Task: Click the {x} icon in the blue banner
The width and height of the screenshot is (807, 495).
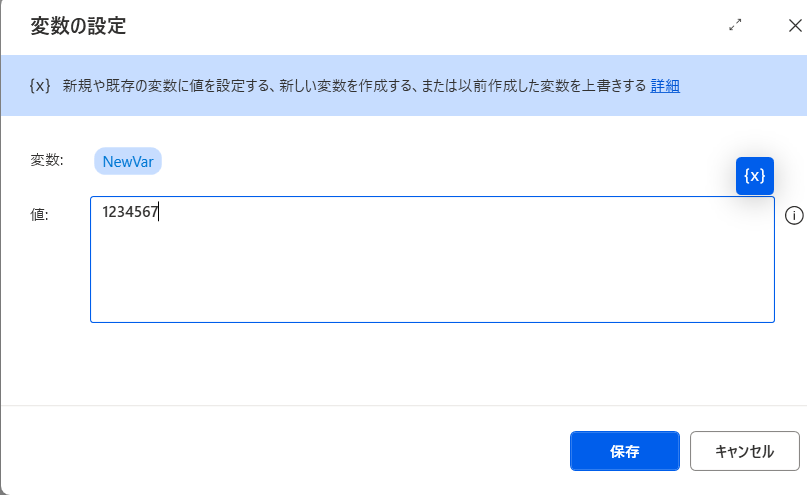Action: 40,85
